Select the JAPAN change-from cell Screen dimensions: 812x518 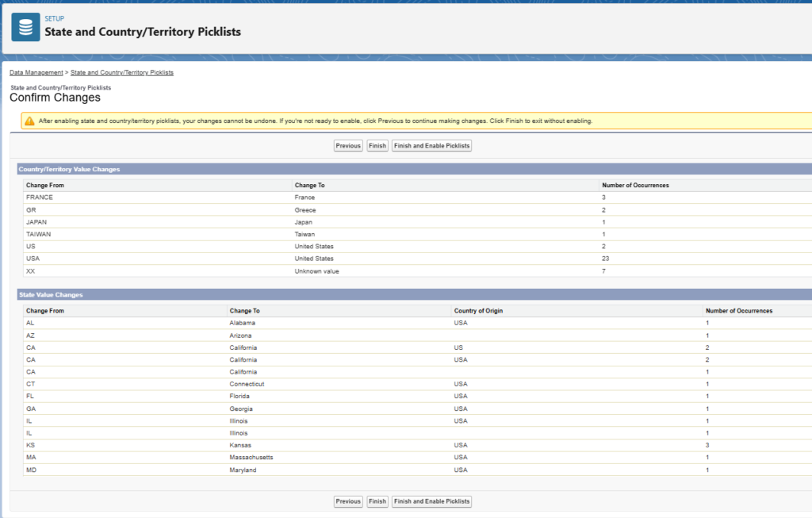click(36, 222)
